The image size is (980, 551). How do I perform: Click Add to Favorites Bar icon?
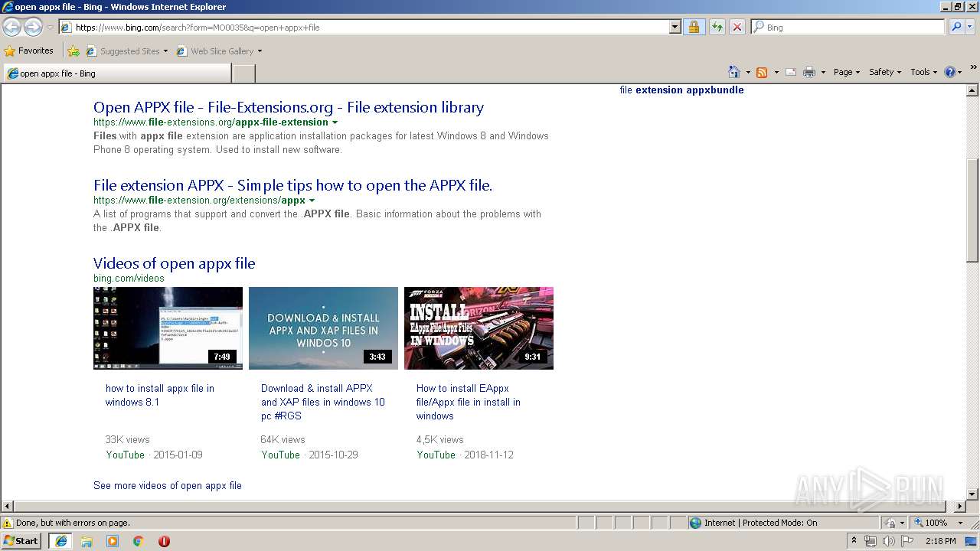[73, 51]
